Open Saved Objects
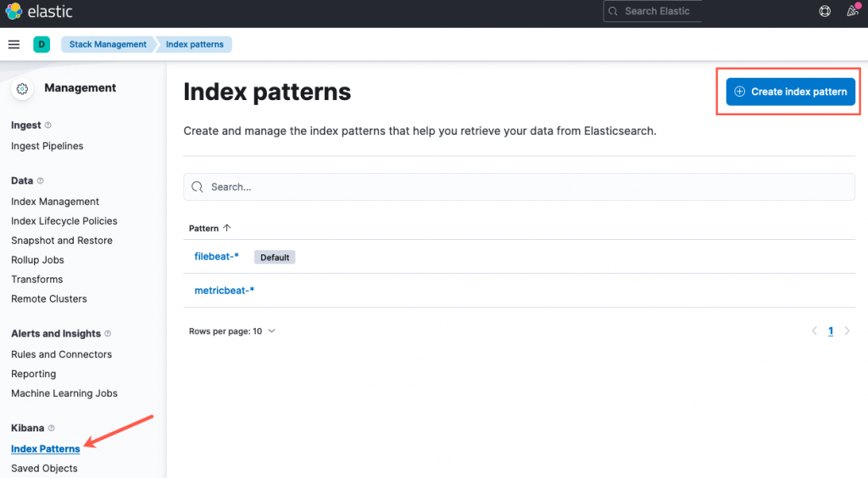This screenshot has width=868, height=478. 44,469
